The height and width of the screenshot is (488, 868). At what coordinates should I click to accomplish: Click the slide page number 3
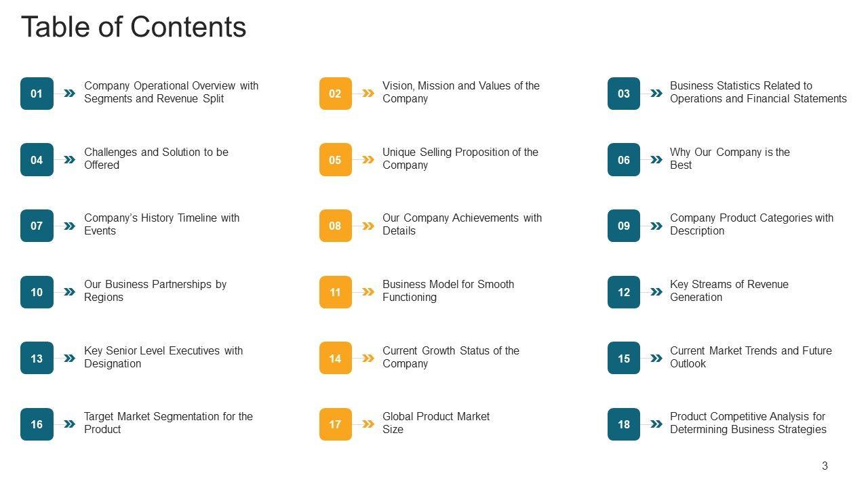[825, 466]
